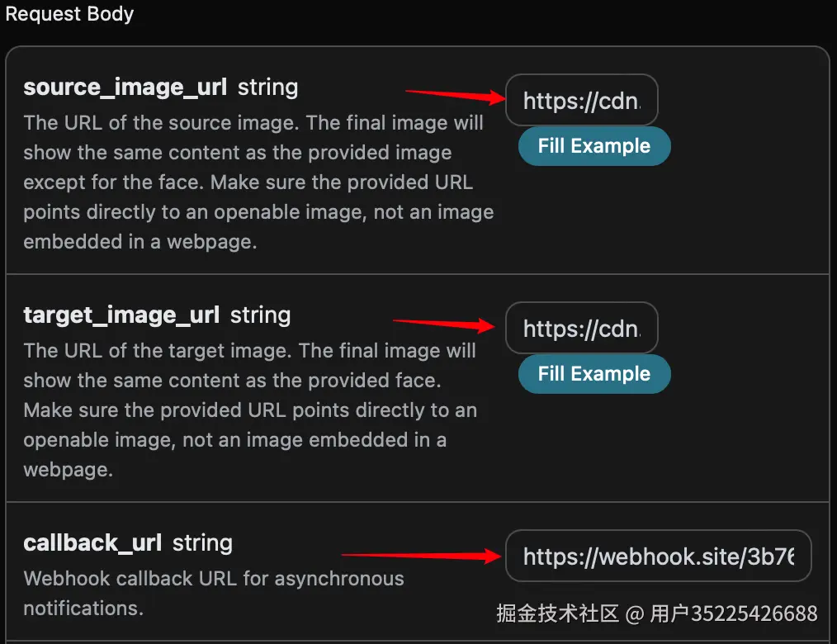
Task: Click the webhook callback description text
Action: coord(213,593)
